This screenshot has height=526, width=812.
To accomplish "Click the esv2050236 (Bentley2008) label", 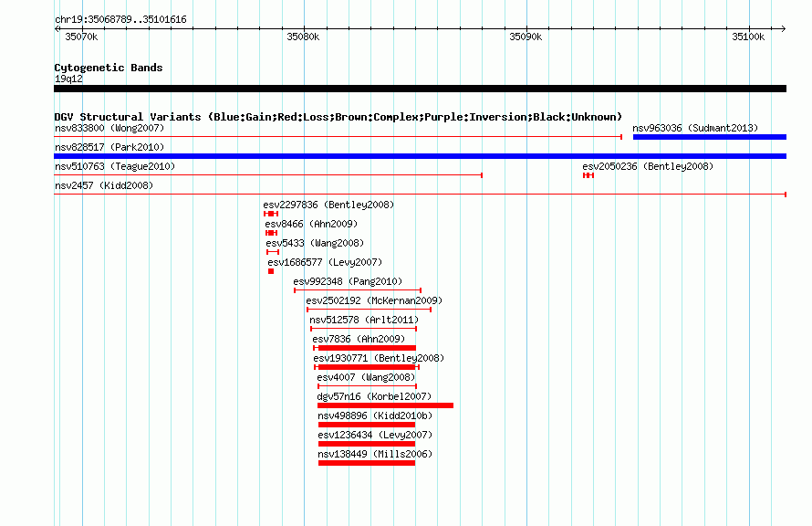I will pyautogui.click(x=648, y=166).
